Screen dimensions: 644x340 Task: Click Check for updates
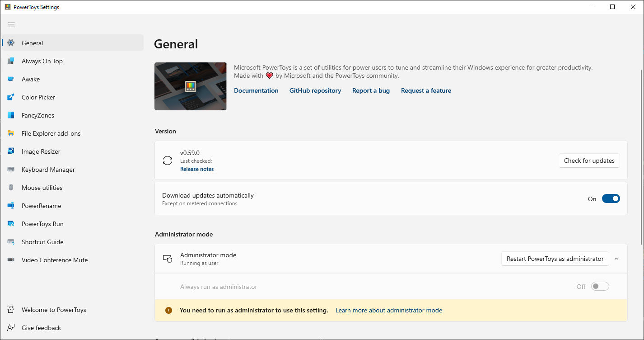(589, 161)
